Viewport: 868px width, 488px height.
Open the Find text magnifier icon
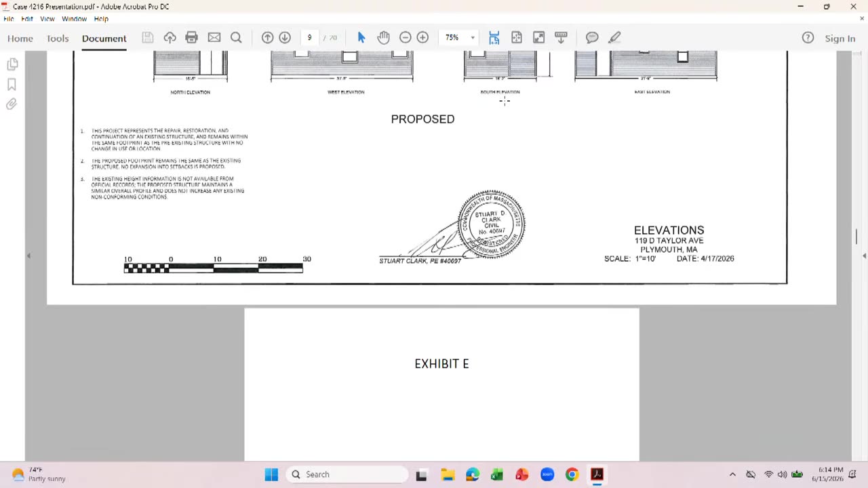pyautogui.click(x=236, y=37)
